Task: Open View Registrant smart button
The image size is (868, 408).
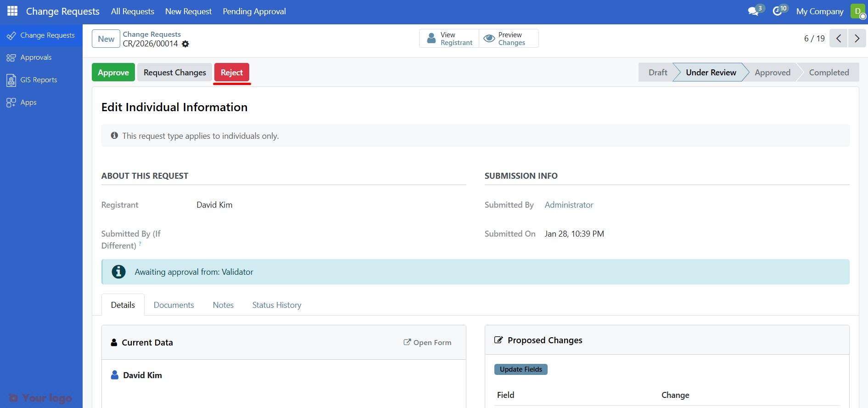Action: pyautogui.click(x=449, y=39)
